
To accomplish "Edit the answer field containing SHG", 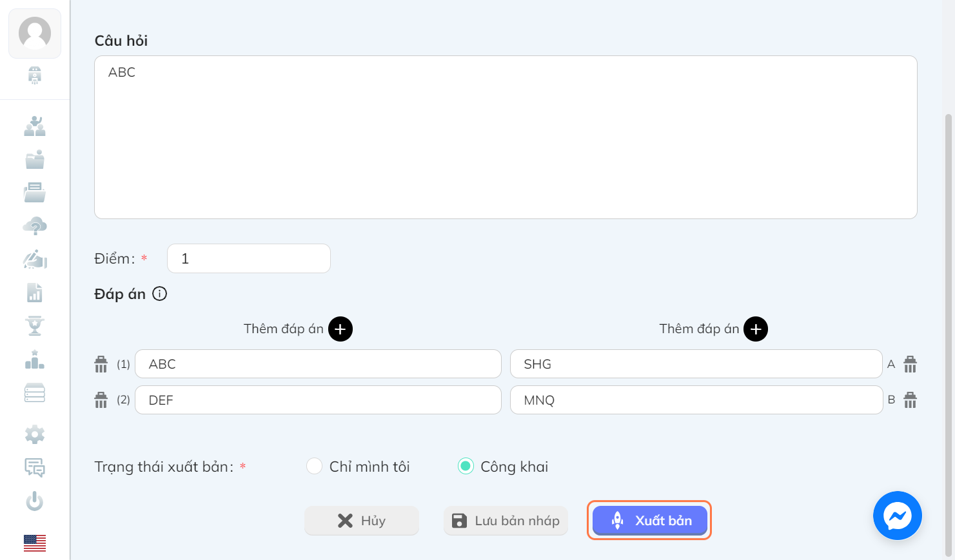I will coord(696,364).
